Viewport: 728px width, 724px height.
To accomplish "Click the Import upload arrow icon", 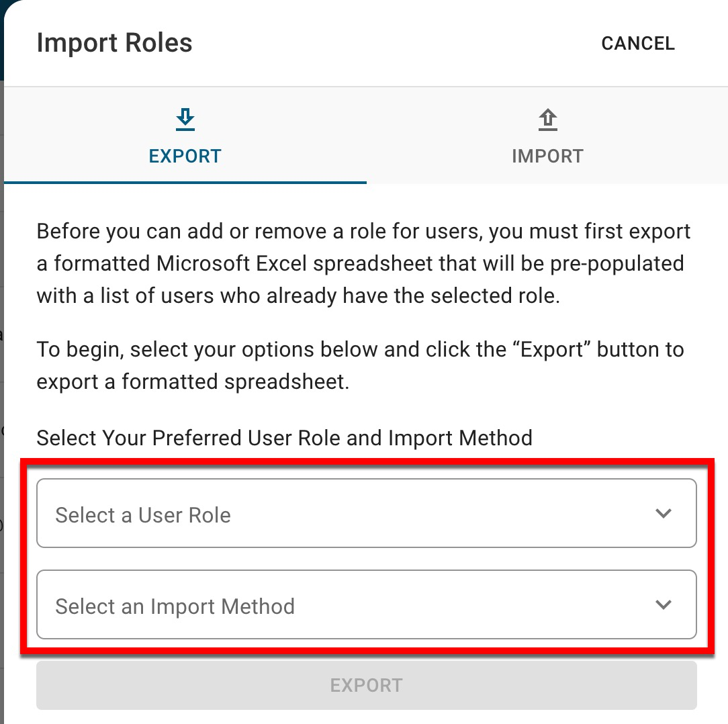I will 547,120.
